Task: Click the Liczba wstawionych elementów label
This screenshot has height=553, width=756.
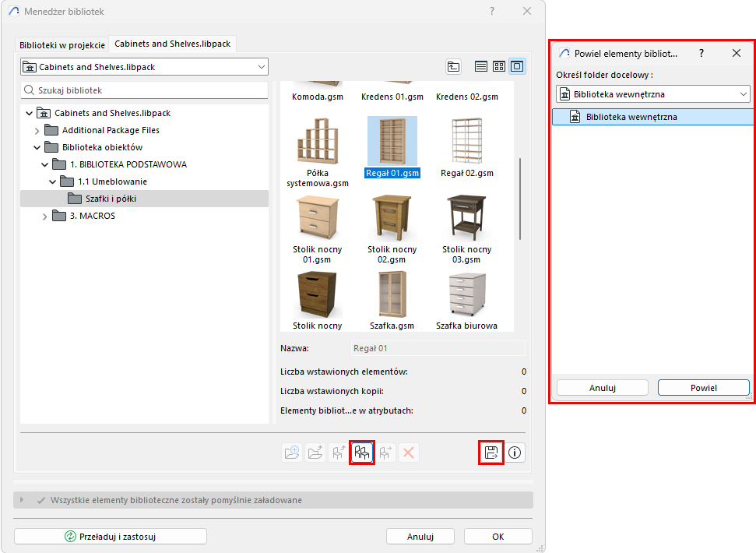Action: tap(344, 372)
